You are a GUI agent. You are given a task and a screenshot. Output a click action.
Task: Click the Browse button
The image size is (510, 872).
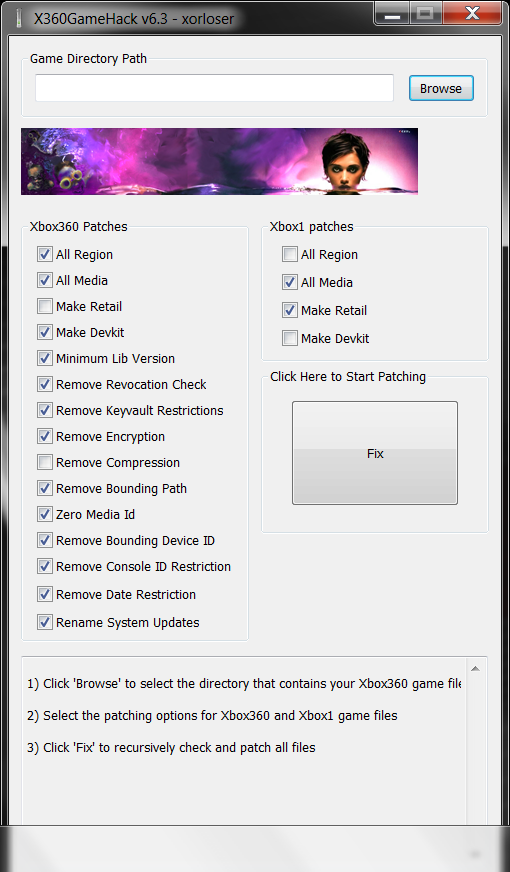click(x=441, y=88)
